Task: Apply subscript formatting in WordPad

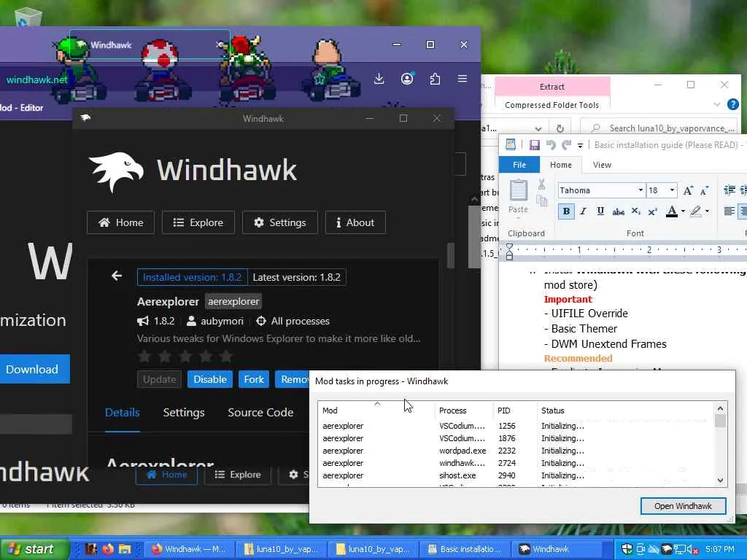Action: (636, 211)
